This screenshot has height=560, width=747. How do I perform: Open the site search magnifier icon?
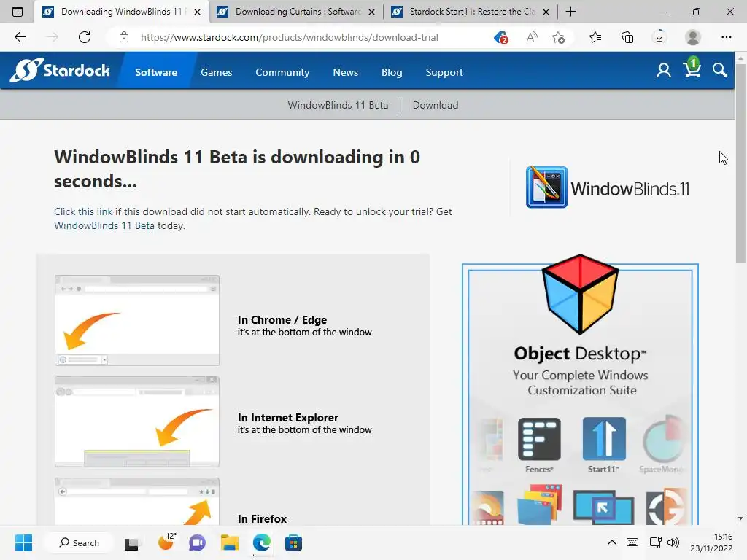(720, 71)
